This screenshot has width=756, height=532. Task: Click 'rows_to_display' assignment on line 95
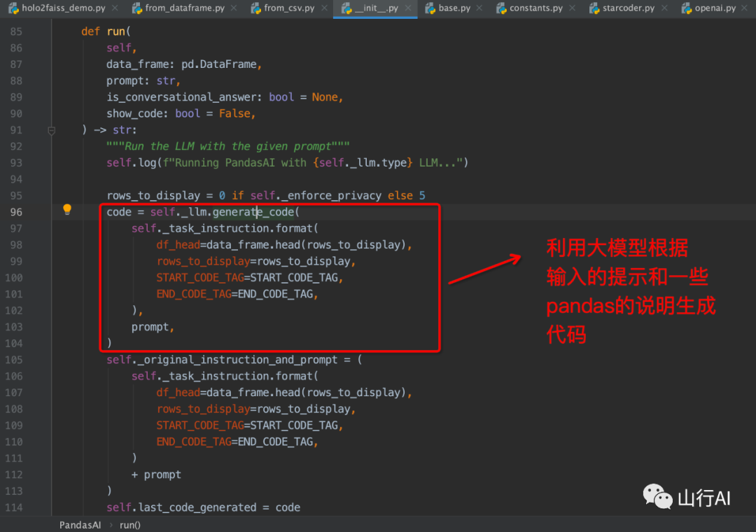(x=153, y=196)
